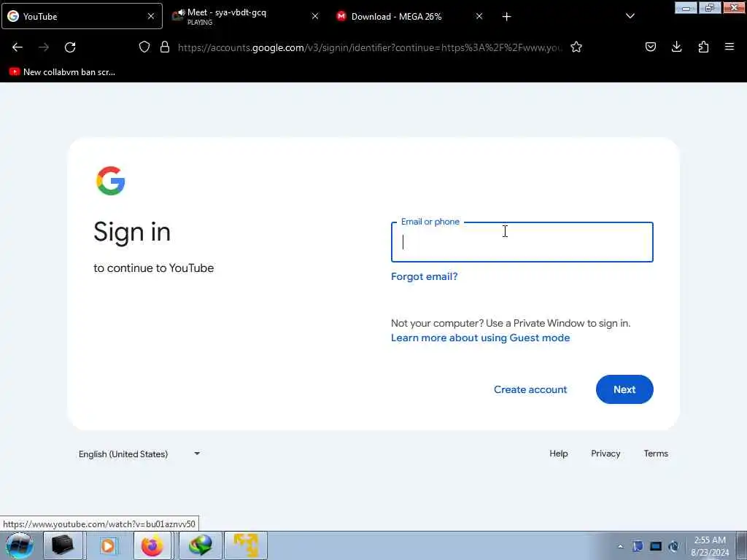The width and height of the screenshot is (747, 560).
Task: Open a new tab with the plus button
Action: 506,17
